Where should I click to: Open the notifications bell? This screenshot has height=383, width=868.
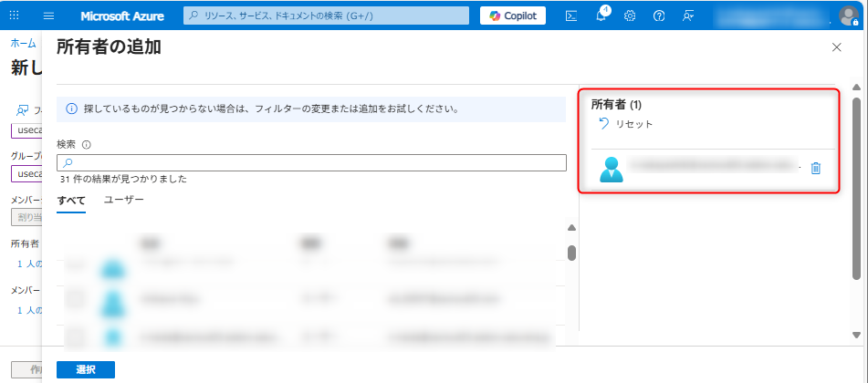point(601,16)
